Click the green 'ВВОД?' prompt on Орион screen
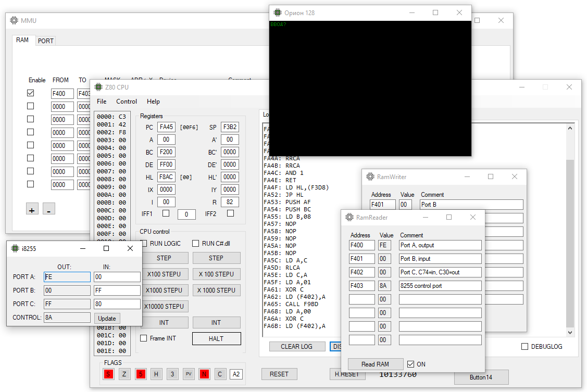The image size is (587, 392). click(x=278, y=24)
